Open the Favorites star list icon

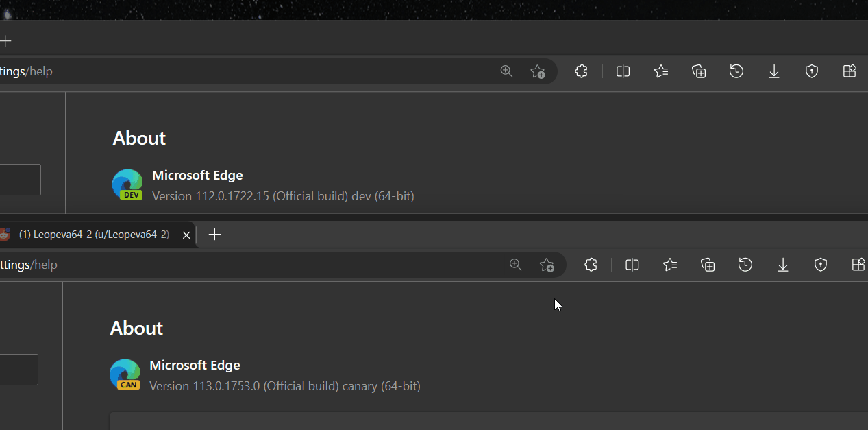[x=661, y=71]
